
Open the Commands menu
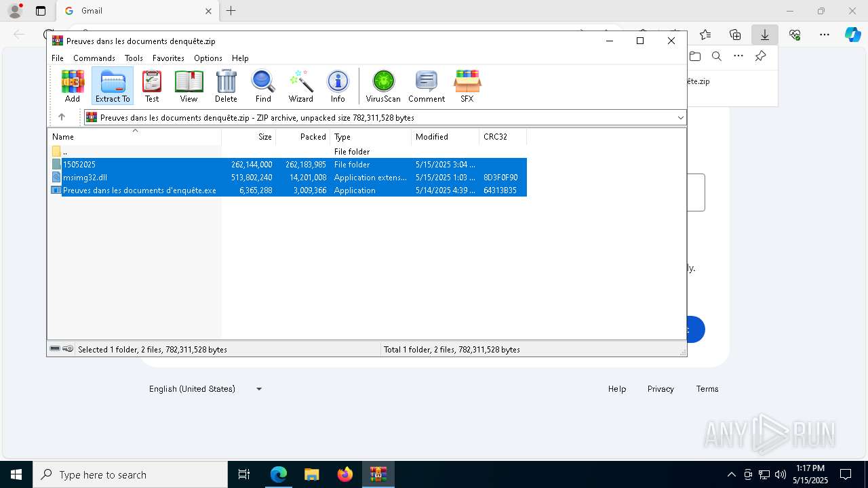[x=94, y=58]
